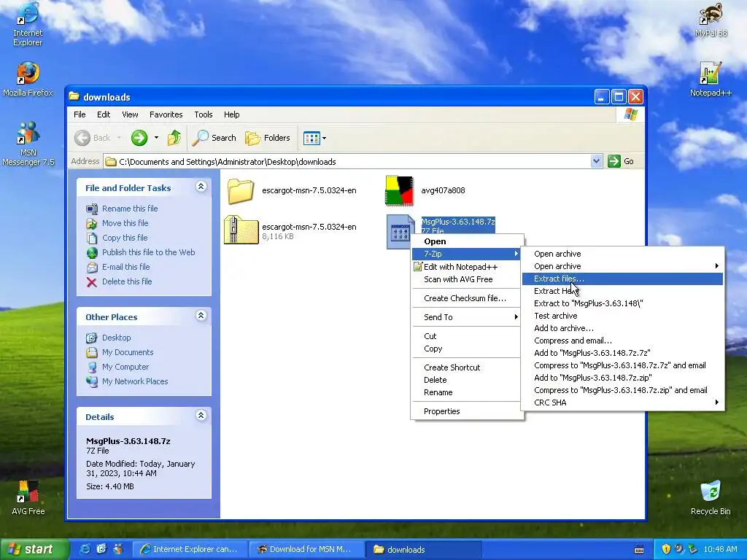Choose Test archive
747x560 pixels.
click(622, 316)
